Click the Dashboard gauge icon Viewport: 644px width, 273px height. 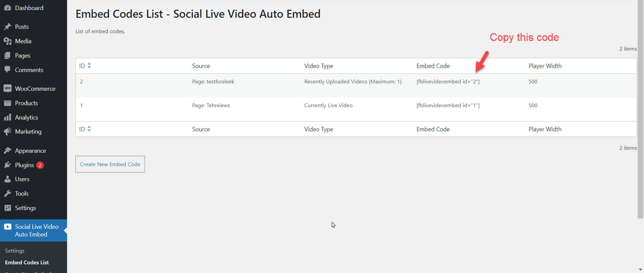click(x=7, y=8)
